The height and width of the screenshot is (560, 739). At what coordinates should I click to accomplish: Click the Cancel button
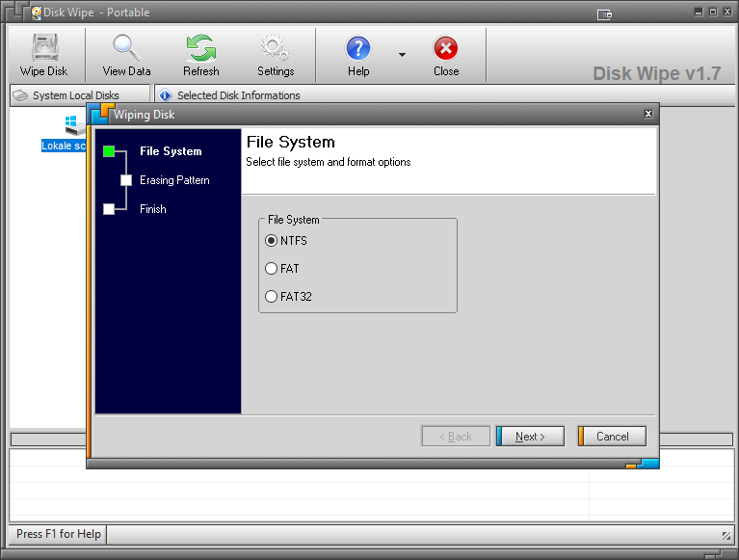(x=612, y=437)
